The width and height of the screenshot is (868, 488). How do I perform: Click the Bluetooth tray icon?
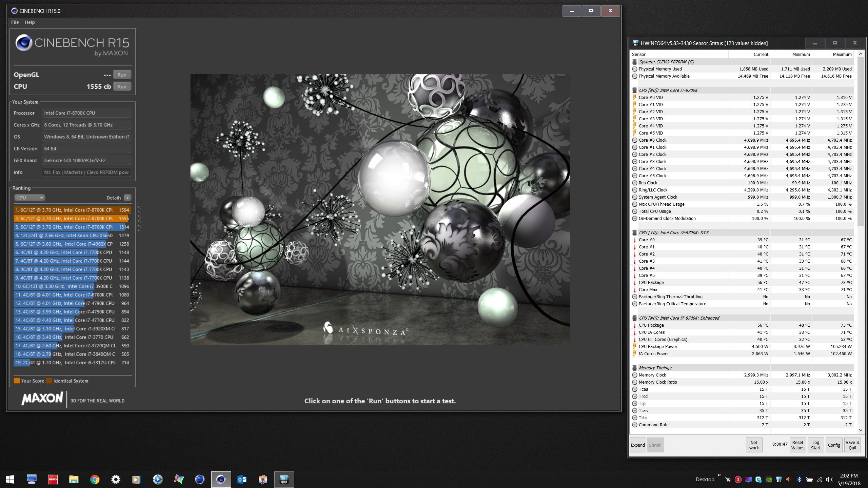tap(799, 480)
